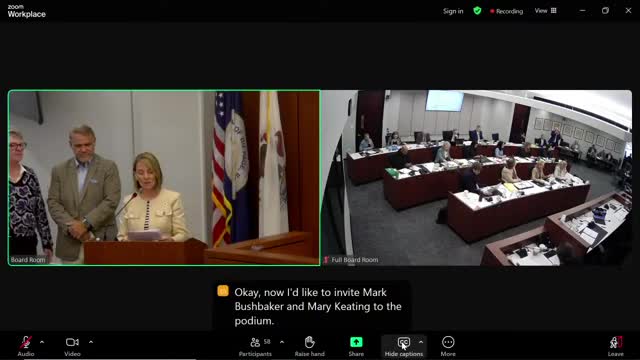
Task: Expand video options chevron
Action: [91, 342]
